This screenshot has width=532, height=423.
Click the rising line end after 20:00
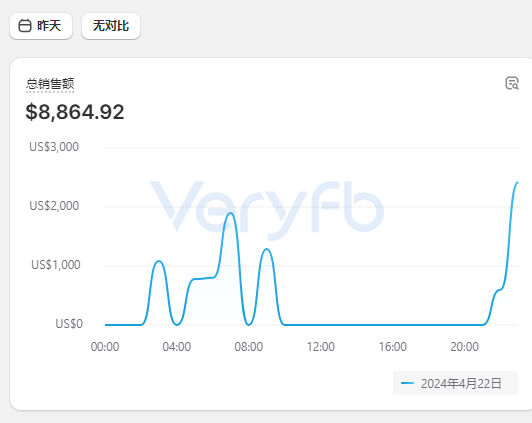point(517,183)
